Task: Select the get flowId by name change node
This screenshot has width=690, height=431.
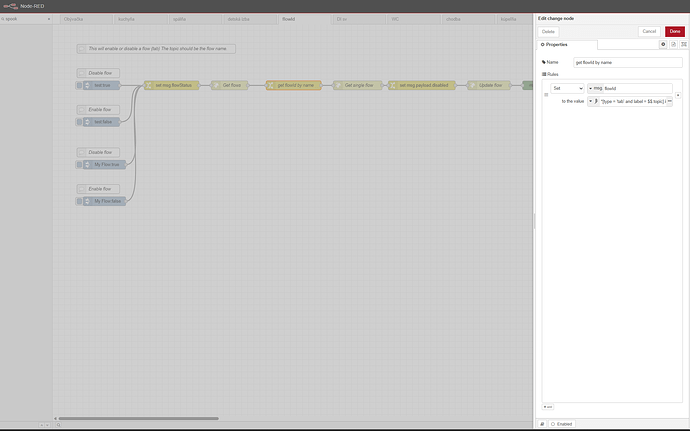Action: click(294, 85)
